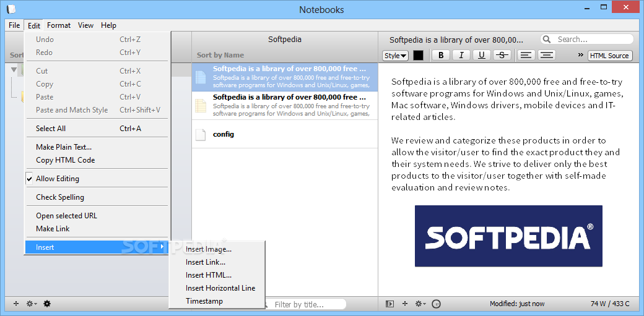Apply underline formatting with the U button
Image resolution: width=644 pixels, height=316 pixels.
click(x=482, y=56)
